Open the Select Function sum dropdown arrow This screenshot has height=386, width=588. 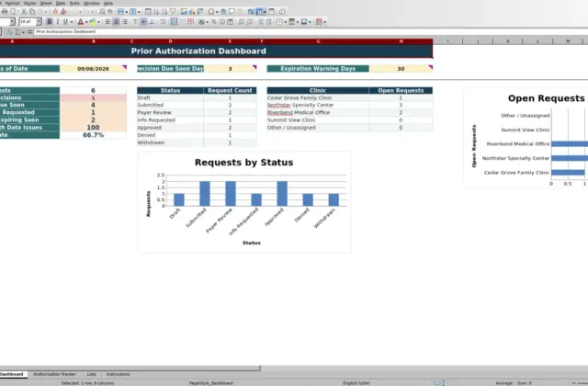23,32
